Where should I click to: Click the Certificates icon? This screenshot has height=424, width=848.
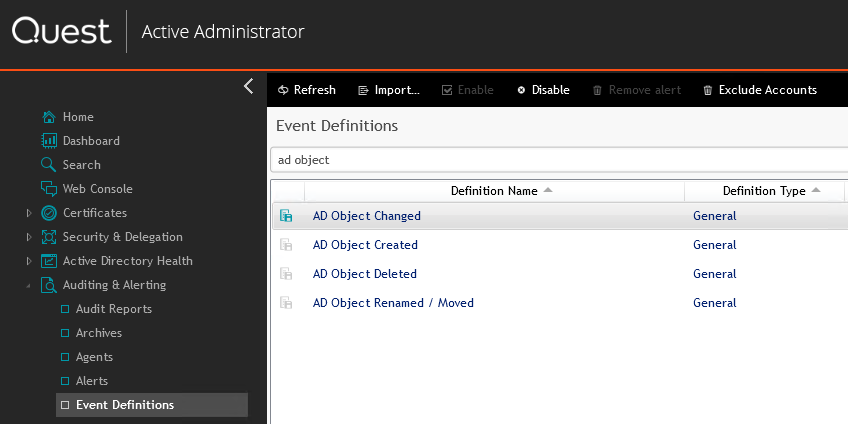coord(49,213)
